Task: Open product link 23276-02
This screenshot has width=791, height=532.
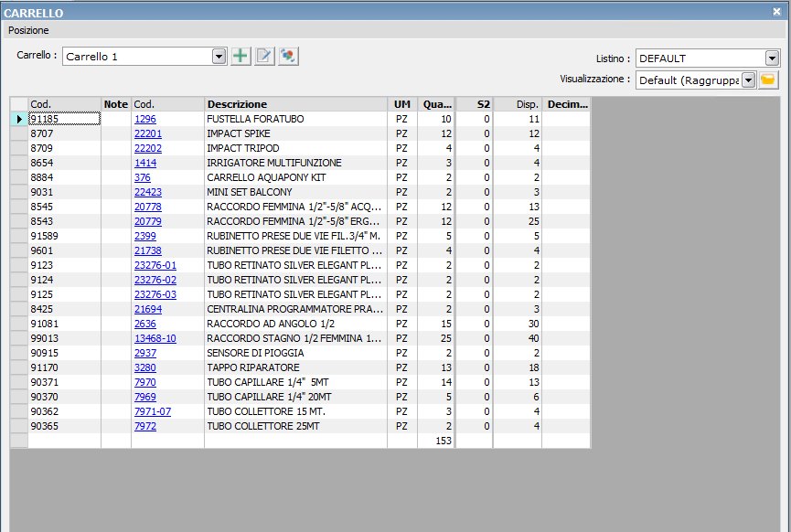Action: (x=155, y=280)
